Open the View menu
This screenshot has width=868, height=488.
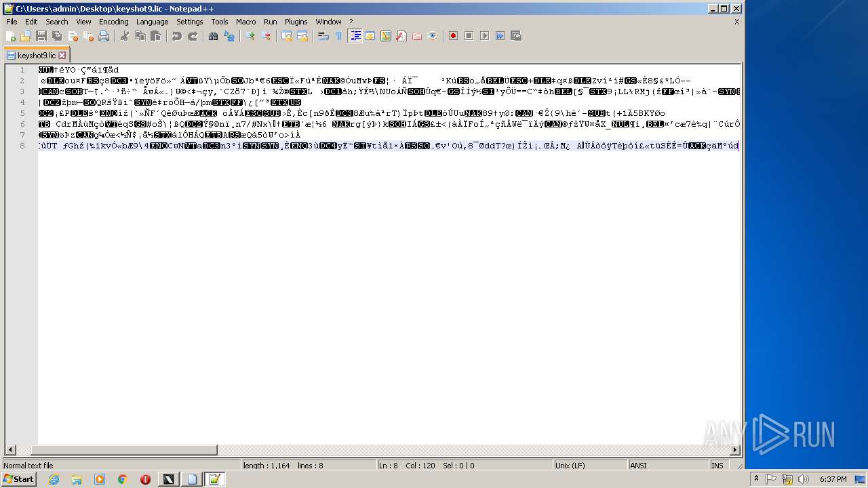[84, 22]
